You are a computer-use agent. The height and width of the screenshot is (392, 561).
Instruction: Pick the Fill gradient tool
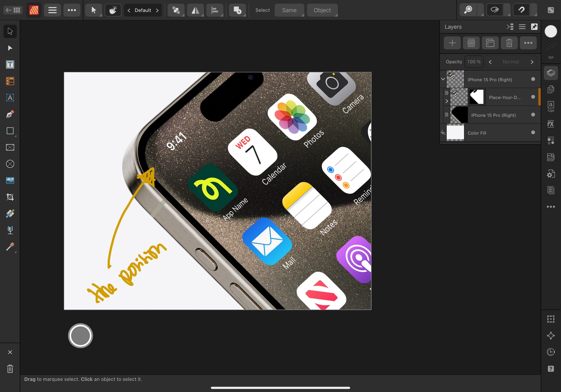pyautogui.click(x=10, y=214)
